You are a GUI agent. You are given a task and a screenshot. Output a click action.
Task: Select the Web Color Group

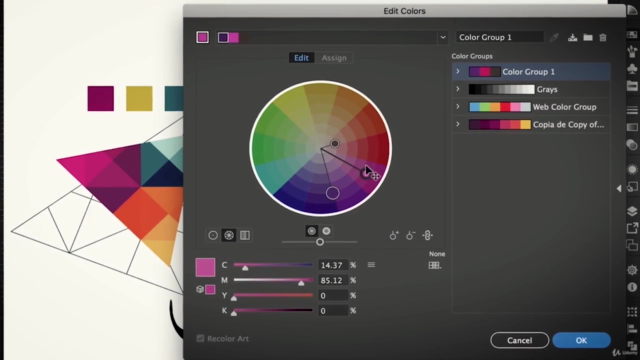point(531,107)
